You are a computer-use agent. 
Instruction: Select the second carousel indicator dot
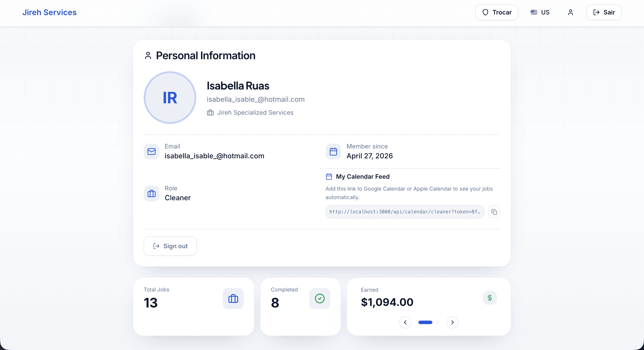tap(437, 322)
